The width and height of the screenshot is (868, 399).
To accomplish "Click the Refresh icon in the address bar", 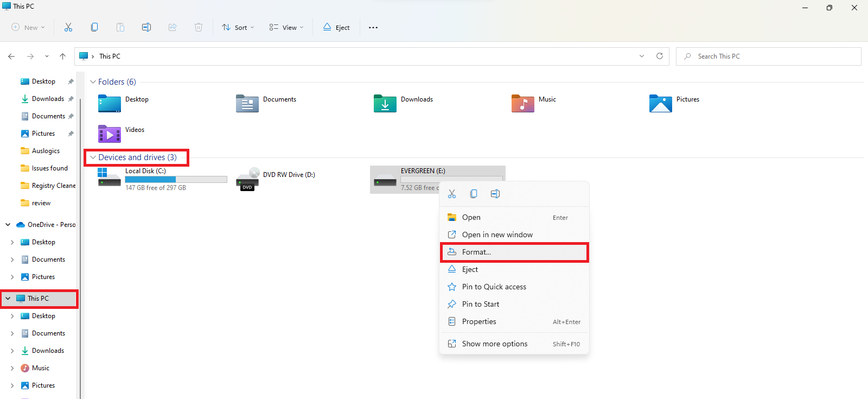I will 660,56.
